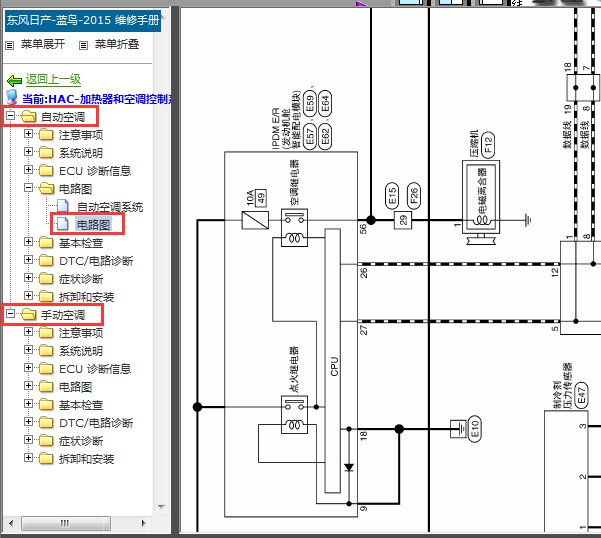The height and width of the screenshot is (538, 601).
Task: Click the document icon for 自动空调系统
Action: (62, 207)
